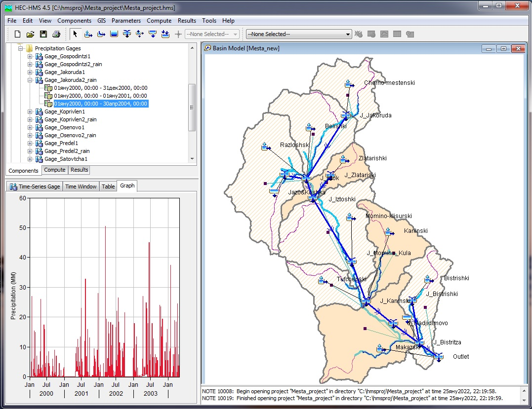Click the tree scrollbar down arrow

click(x=192, y=158)
